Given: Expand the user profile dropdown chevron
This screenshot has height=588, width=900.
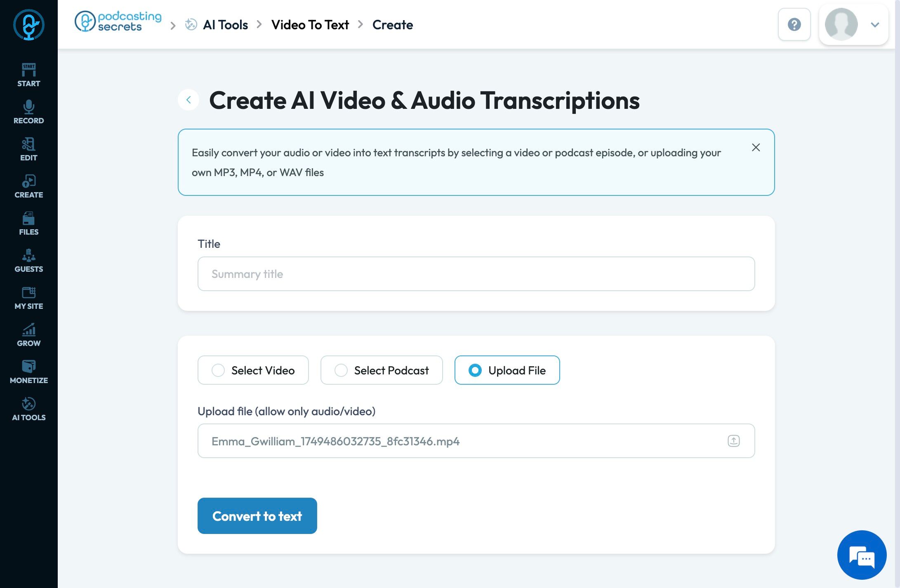Looking at the screenshot, I should click(x=875, y=25).
